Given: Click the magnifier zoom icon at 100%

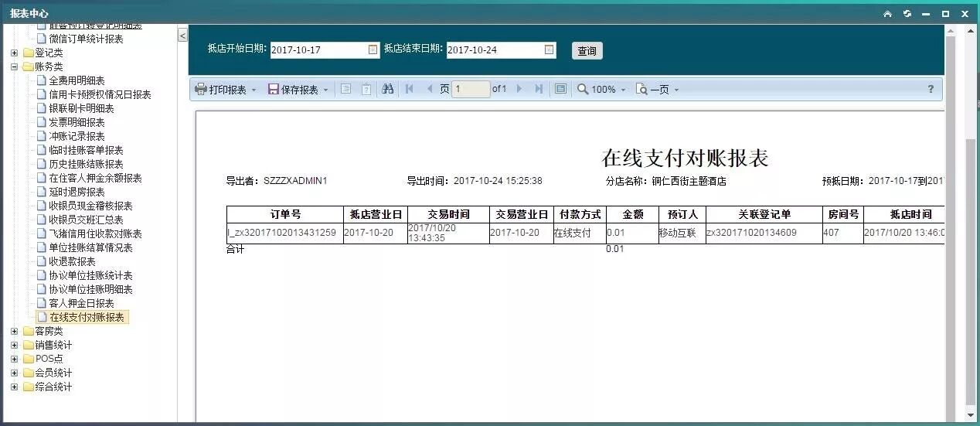Looking at the screenshot, I should pyautogui.click(x=583, y=89).
